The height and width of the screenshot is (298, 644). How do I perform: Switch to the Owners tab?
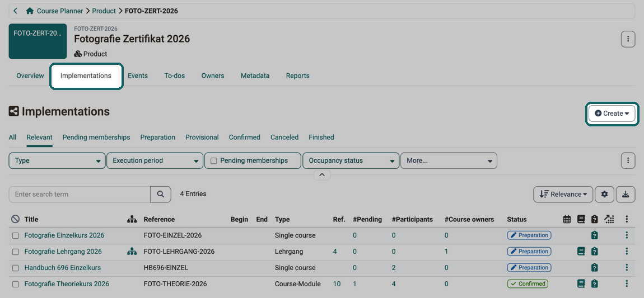click(x=213, y=76)
